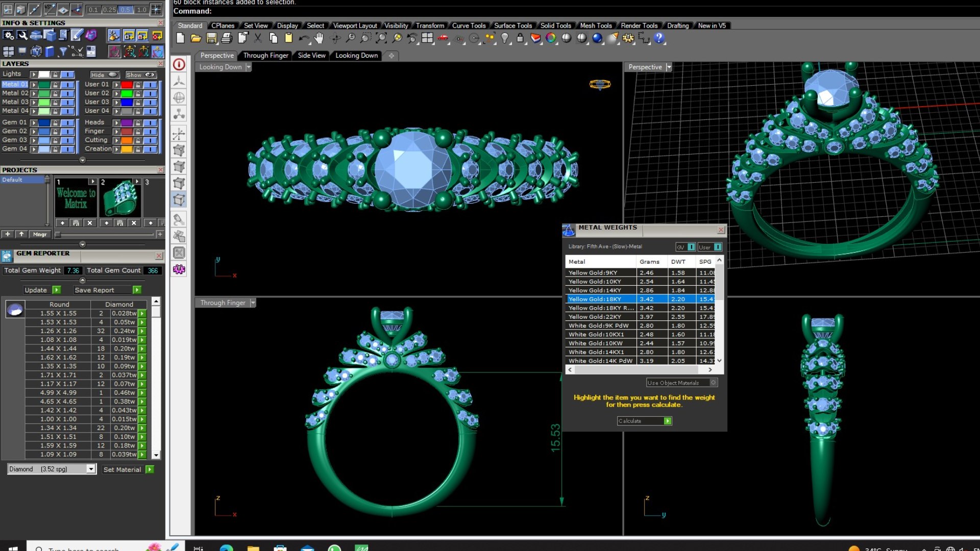This screenshot has height=551, width=980.
Task: Open the Help question mark icon
Action: click(659, 38)
